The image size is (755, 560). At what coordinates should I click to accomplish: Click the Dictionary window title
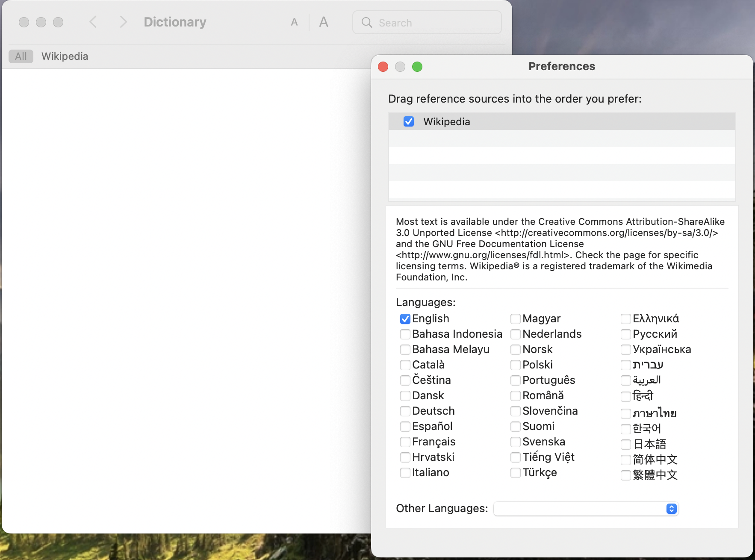[175, 22]
